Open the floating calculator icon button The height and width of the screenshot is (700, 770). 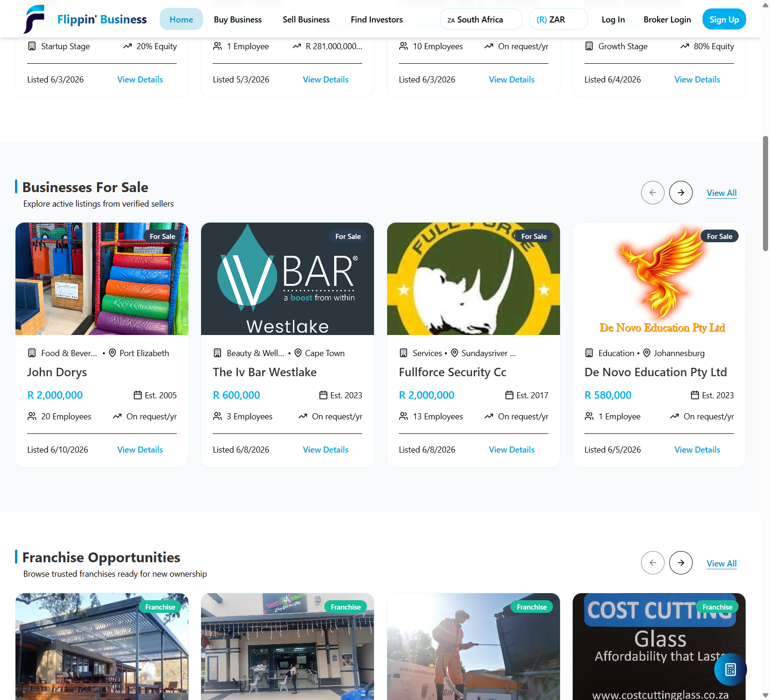(730, 670)
